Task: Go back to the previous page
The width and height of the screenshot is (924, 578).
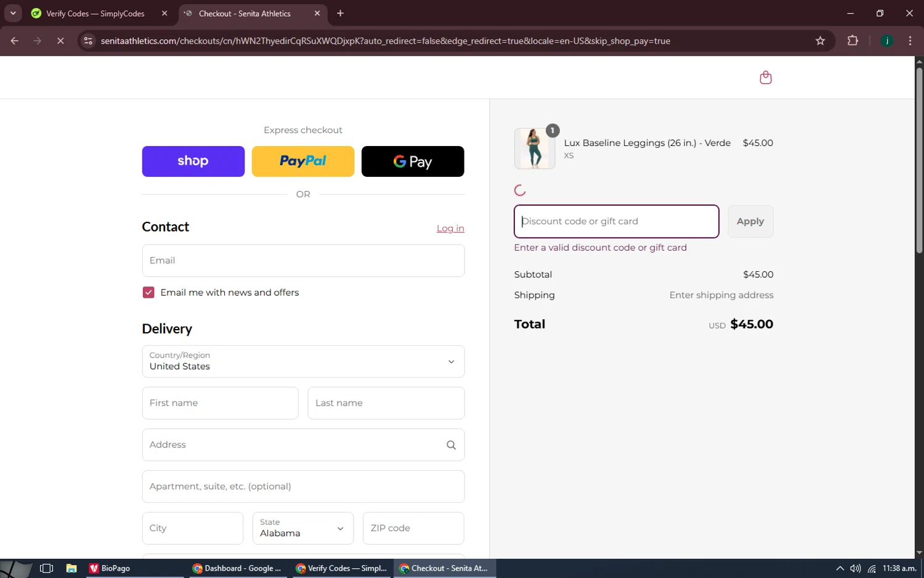Action: pos(14,41)
